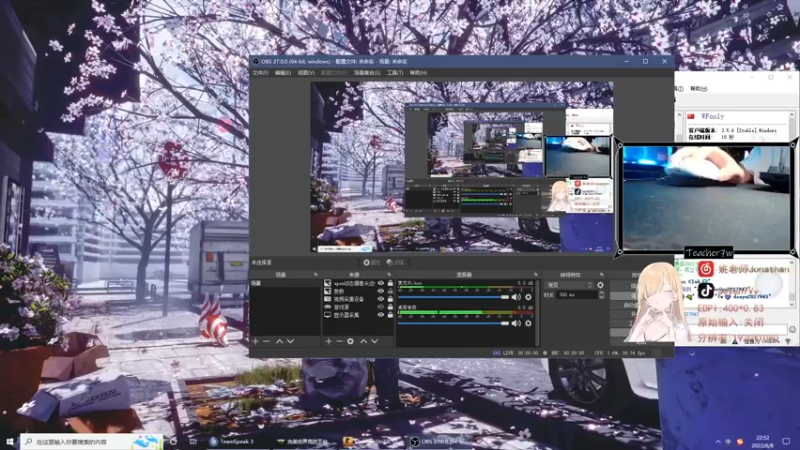
Task: Open the Tools menu in OBS
Action: (x=395, y=73)
